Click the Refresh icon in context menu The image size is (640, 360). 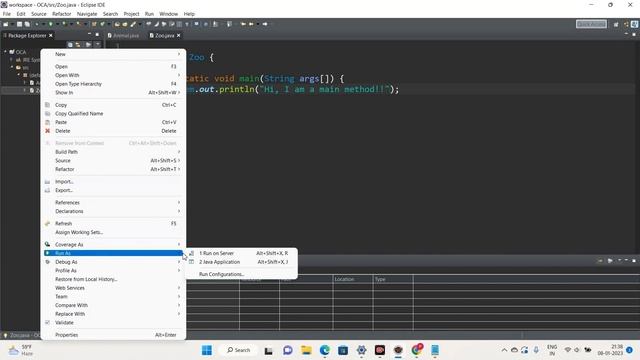(47, 224)
